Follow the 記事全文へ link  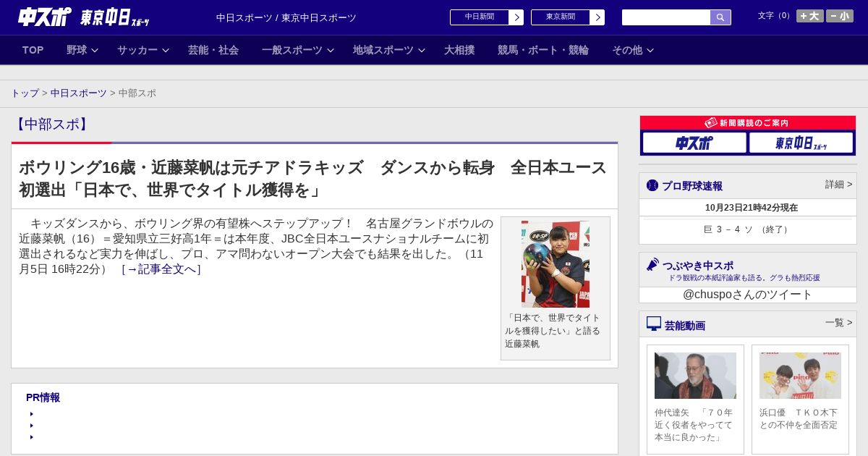point(161,269)
